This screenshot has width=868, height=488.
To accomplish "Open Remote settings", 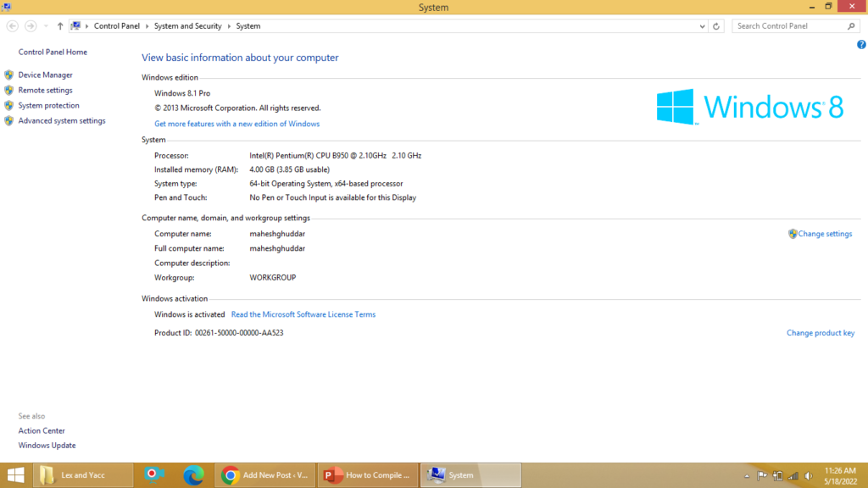I will (x=45, y=90).
